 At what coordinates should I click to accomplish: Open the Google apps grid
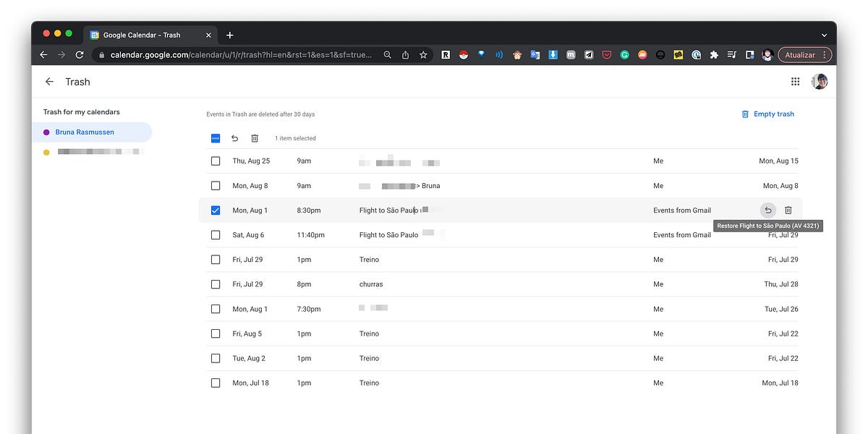coord(795,81)
